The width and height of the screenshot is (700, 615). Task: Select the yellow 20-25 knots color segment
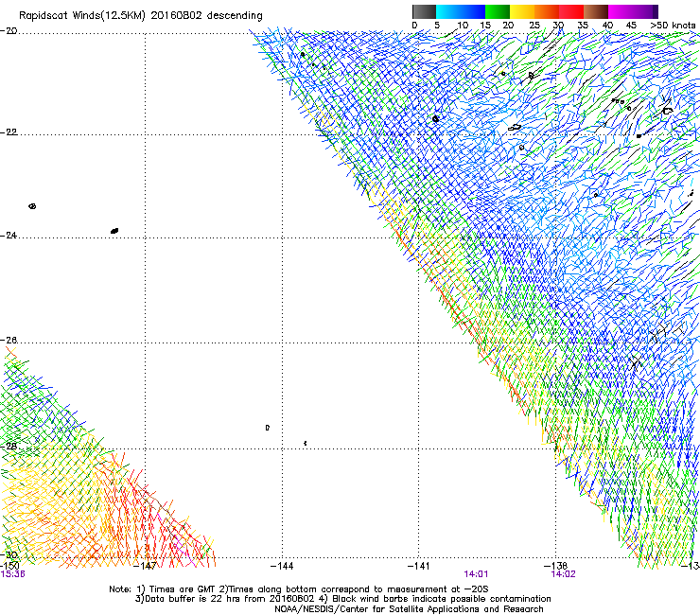click(522, 11)
